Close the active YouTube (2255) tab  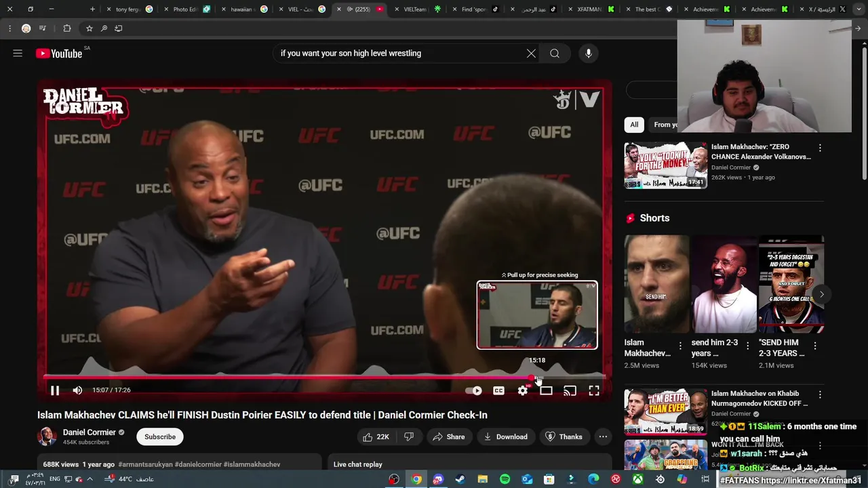[339, 9]
